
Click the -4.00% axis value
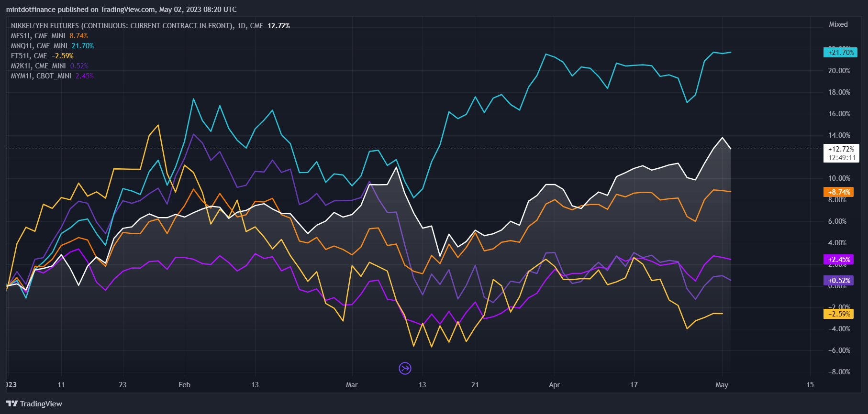[x=839, y=329]
